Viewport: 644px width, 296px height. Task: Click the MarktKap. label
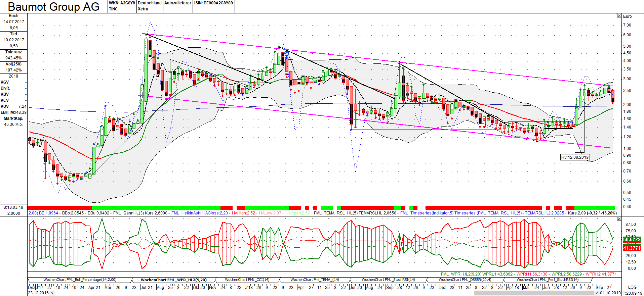[13, 118]
